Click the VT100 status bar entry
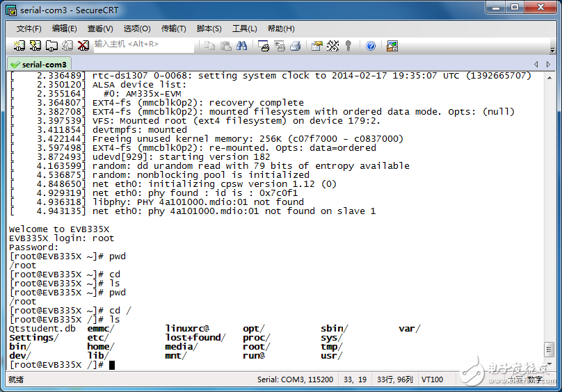This screenshot has height=392, width=562. pos(432,379)
